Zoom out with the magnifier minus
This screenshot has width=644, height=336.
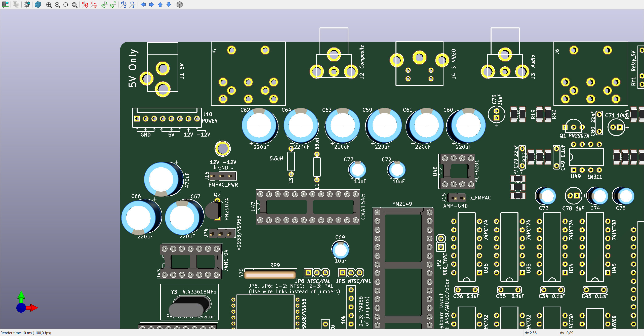tap(57, 5)
